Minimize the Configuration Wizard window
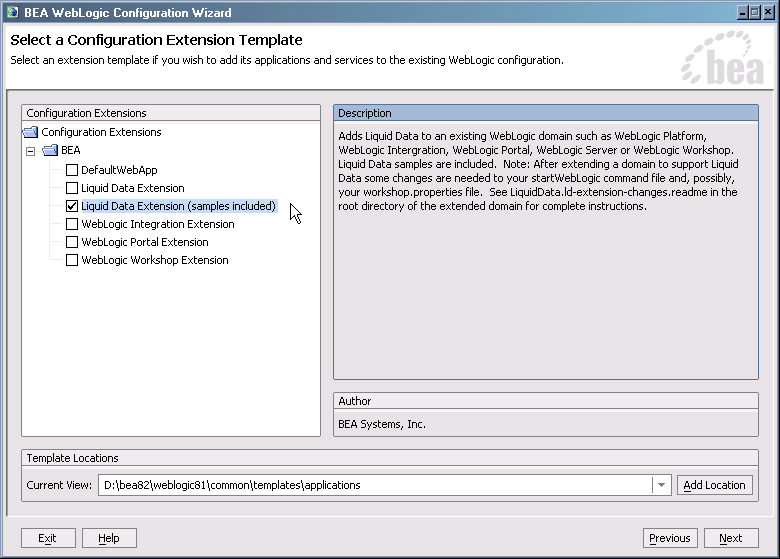Screen dimensions: 780x559 [x=743, y=12]
